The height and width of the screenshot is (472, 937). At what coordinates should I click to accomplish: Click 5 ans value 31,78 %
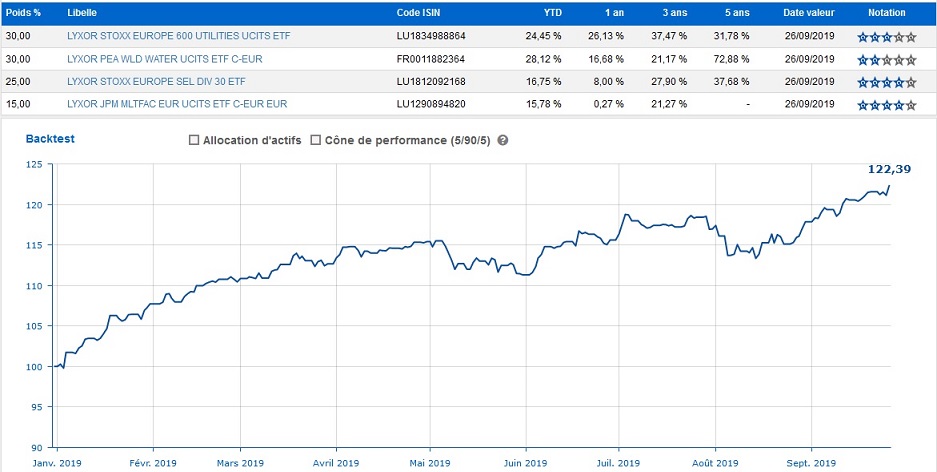point(731,36)
